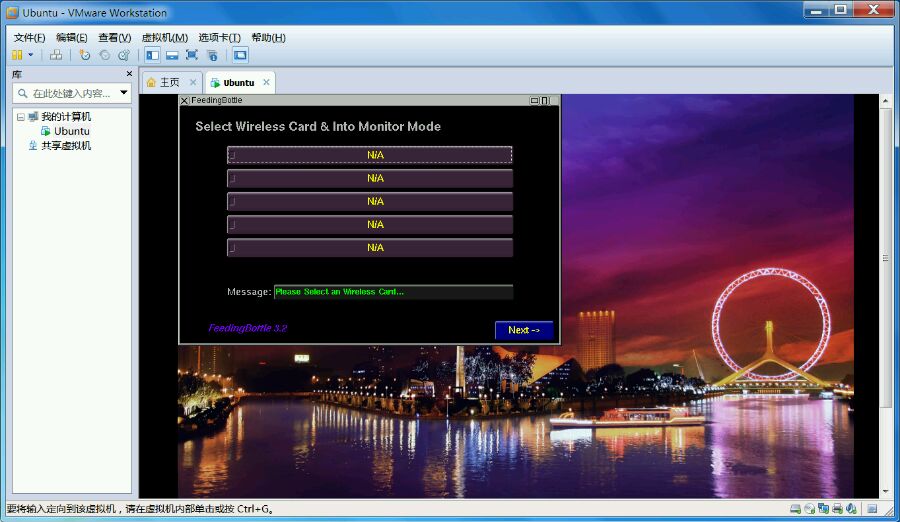Close the Ubuntu tab
The height and width of the screenshot is (522, 900).
click(x=266, y=82)
